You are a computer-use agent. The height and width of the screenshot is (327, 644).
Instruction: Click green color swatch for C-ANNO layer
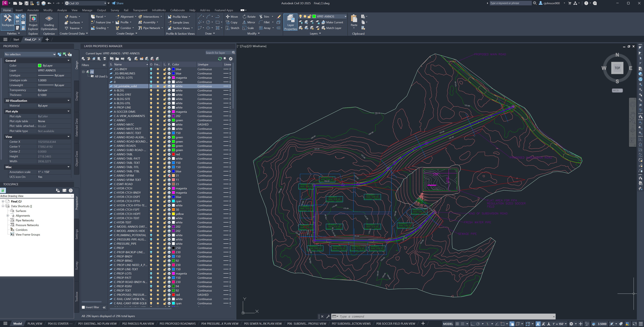(x=173, y=120)
